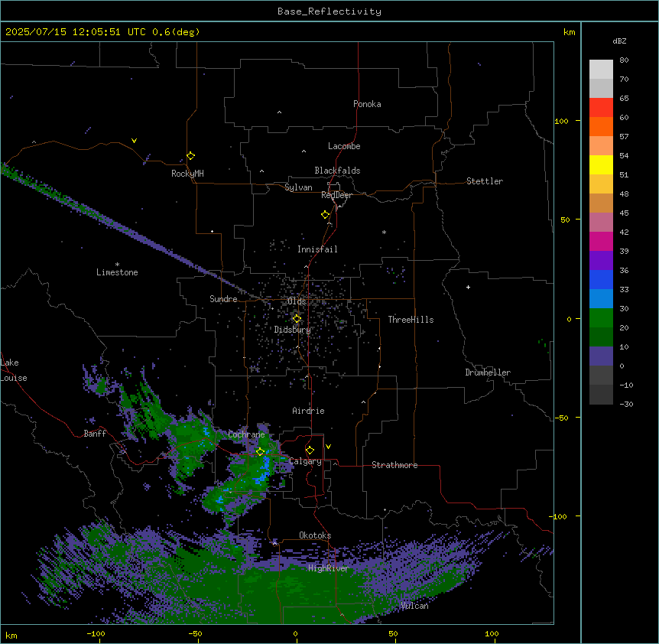This screenshot has height=644, width=659.
Task: Click the Base_Reflectivity title text
Action: [x=329, y=11]
